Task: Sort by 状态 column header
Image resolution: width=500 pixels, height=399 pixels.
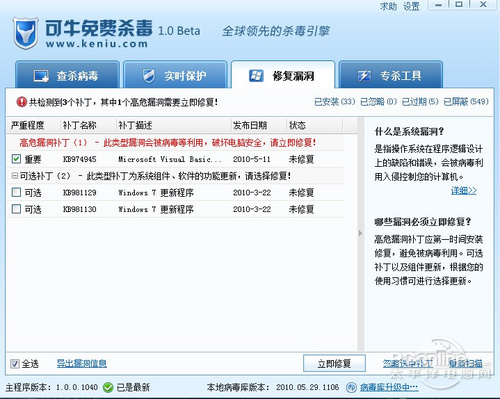Action: (x=314, y=125)
